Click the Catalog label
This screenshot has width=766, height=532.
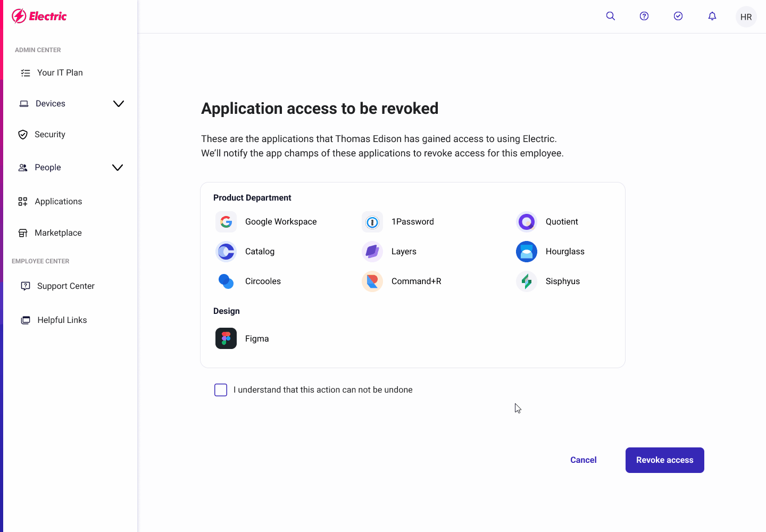[x=260, y=252]
